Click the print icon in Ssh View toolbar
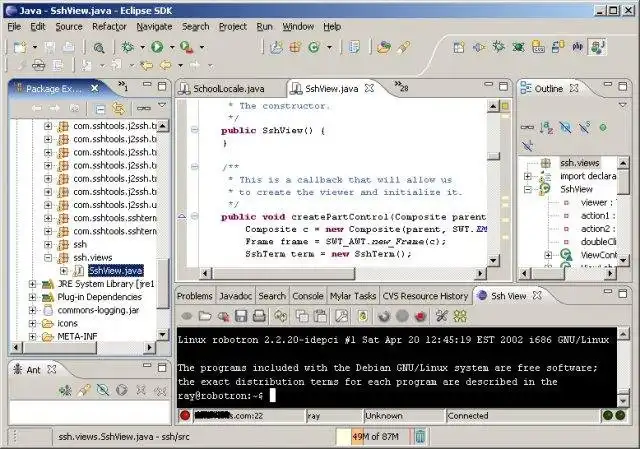The height and width of the screenshot is (449, 640). click(260, 316)
